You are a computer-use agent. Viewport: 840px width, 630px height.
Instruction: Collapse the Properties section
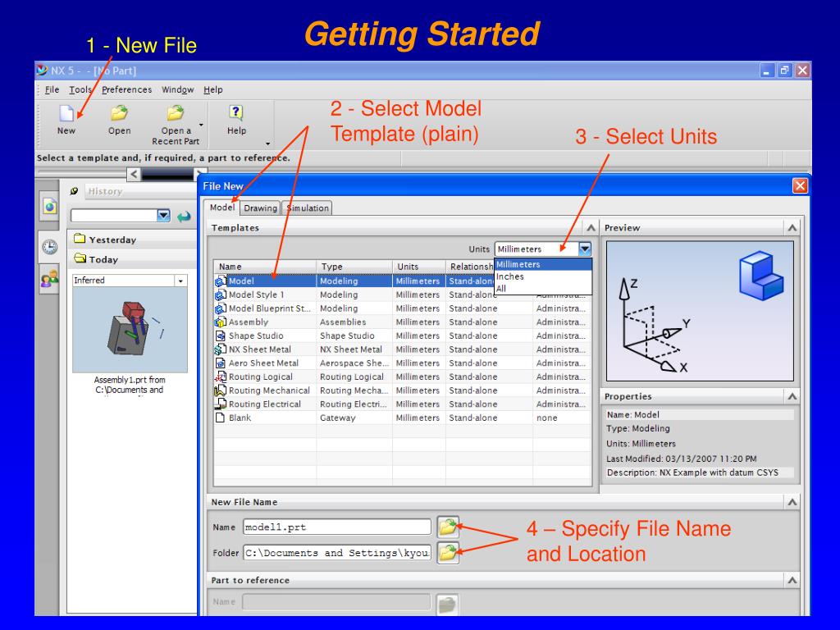(792, 396)
